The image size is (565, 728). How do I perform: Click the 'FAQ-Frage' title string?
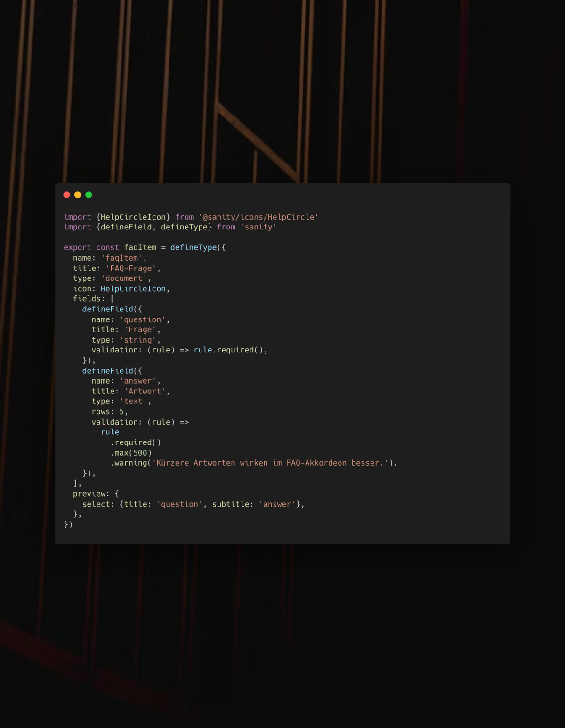(x=131, y=269)
